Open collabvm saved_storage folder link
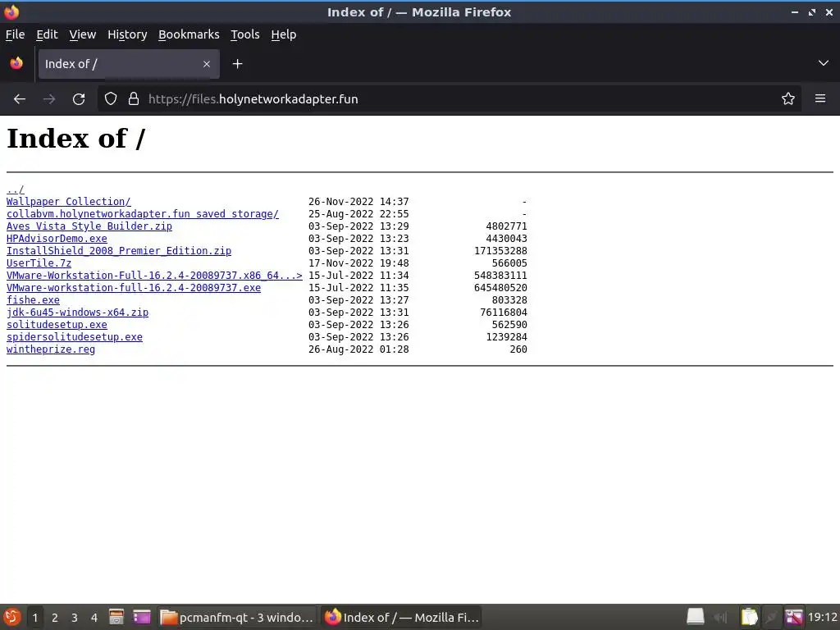The height and width of the screenshot is (630, 840). [143, 214]
